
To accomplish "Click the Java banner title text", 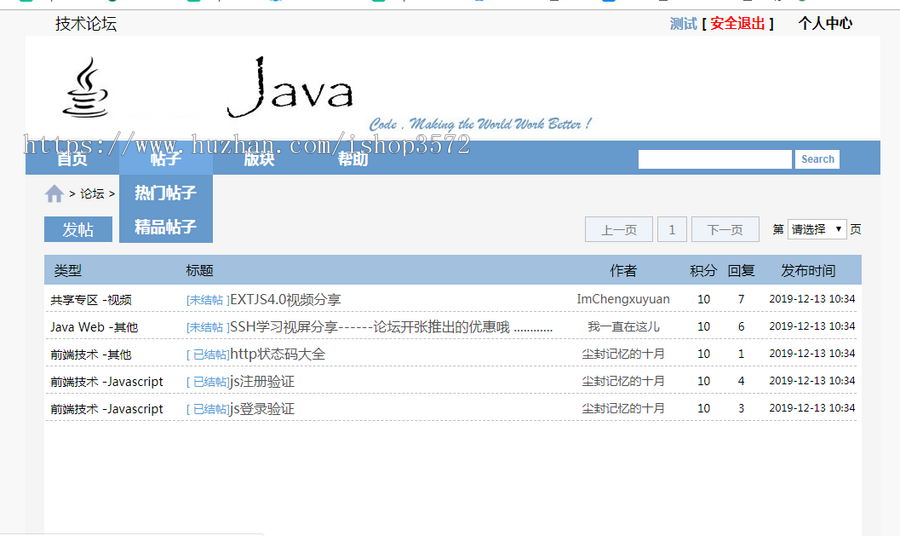I will point(290,88).
